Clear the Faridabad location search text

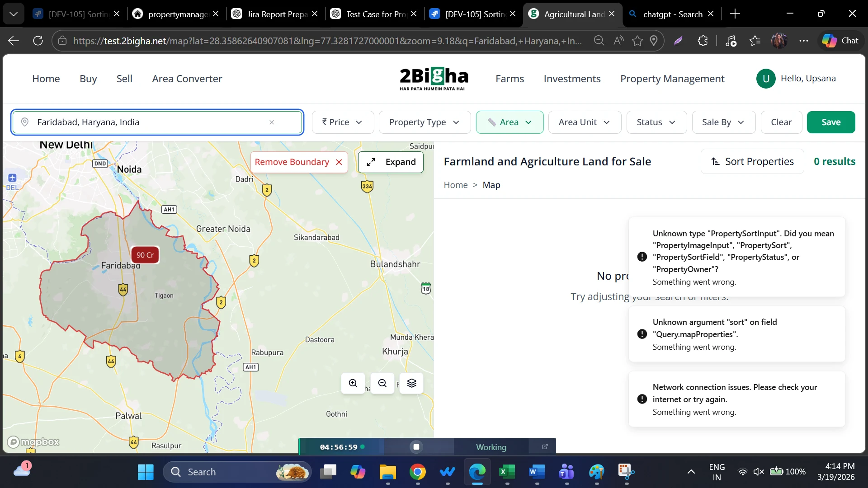272,122
